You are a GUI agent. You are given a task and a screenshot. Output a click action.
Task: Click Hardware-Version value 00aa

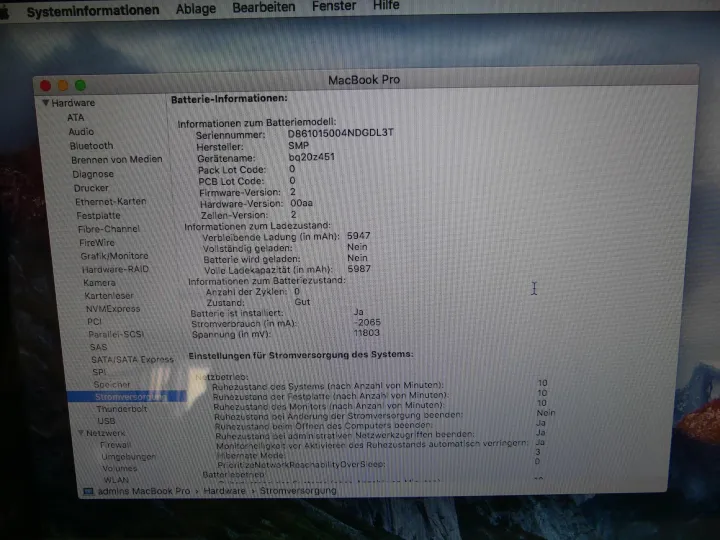(x=301, y=203)
